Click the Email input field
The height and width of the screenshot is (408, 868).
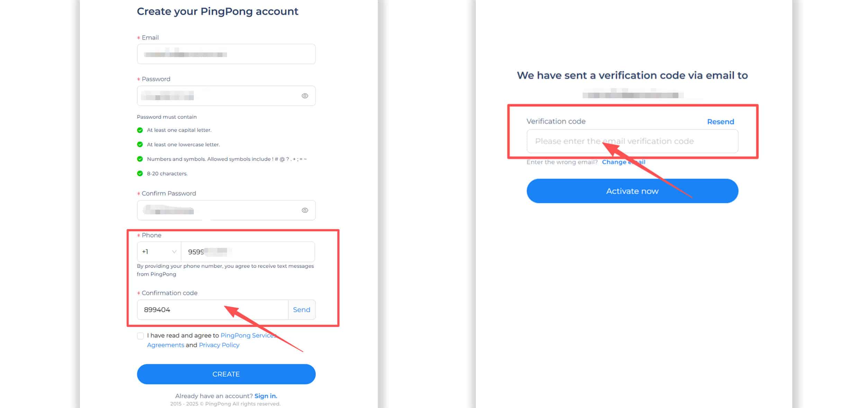[x=226, y=54]
